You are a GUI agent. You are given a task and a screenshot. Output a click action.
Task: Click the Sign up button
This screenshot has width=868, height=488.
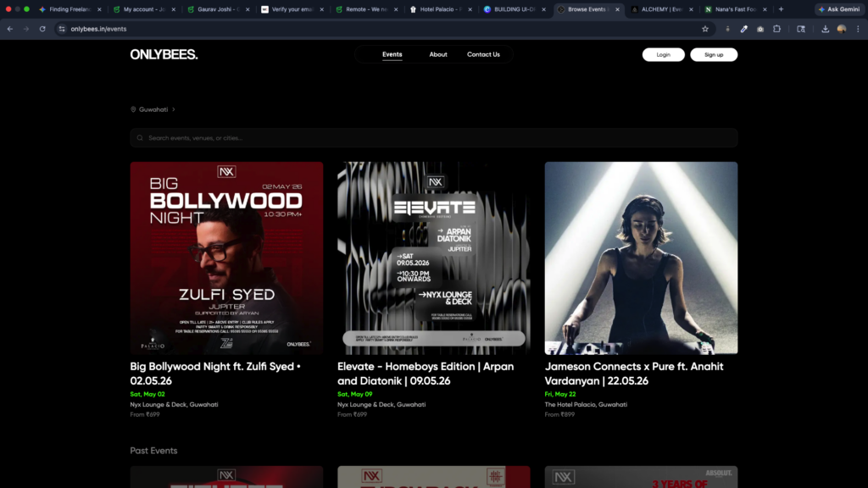714,55
